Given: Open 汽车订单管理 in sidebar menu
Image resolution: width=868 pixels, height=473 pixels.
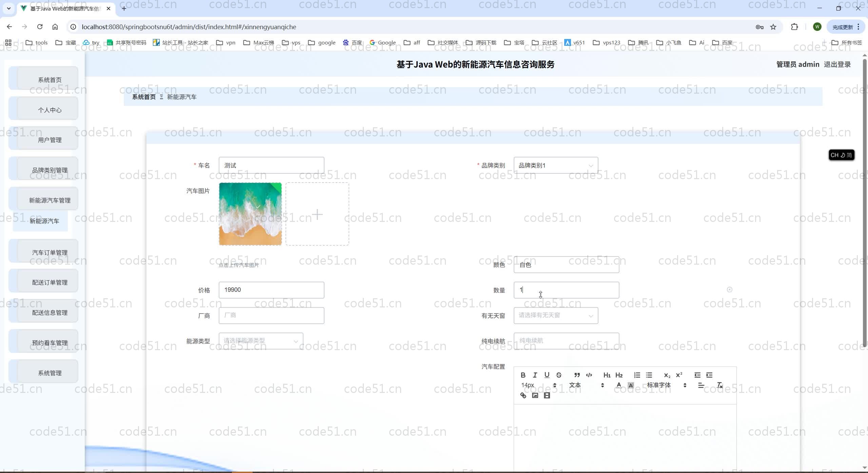Looking at the screenshot, I should pos(50,252).
